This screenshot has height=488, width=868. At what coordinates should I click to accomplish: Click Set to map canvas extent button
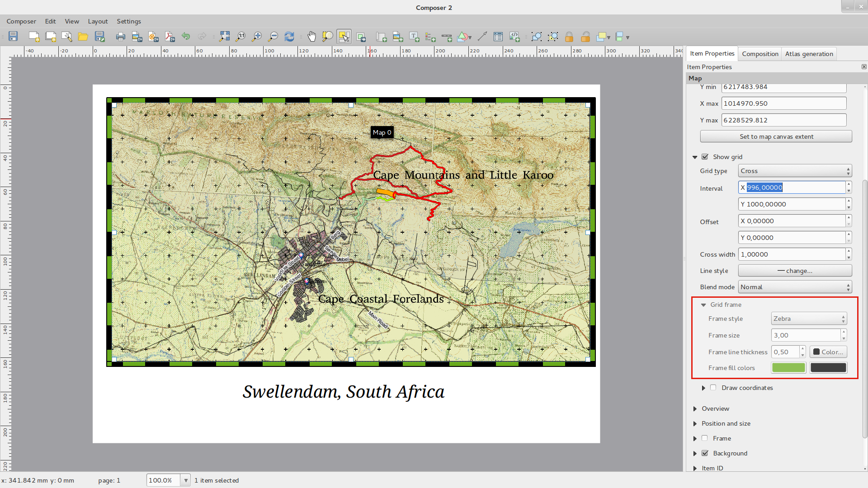pyautogui.click(x=776, y=136)
